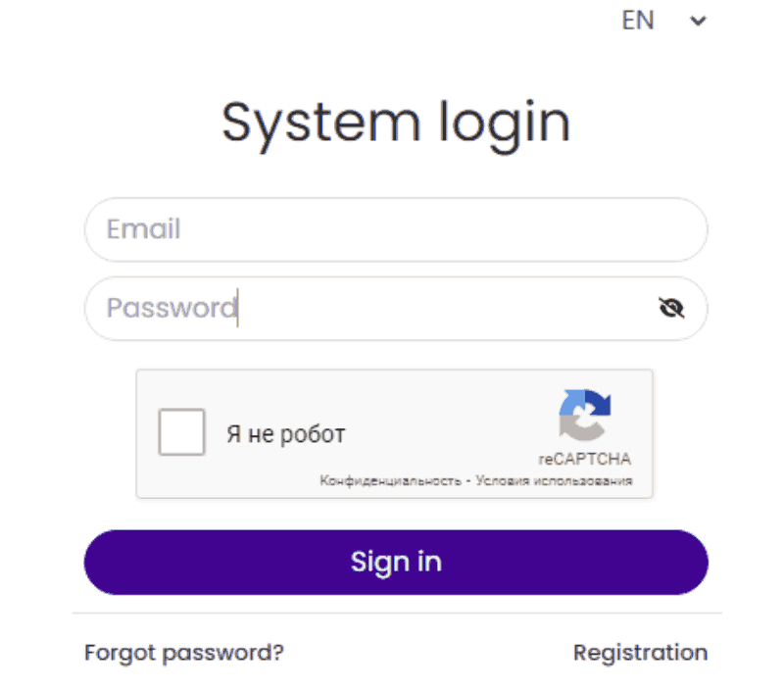Click the "Я не робот" label text
784x691 pixels.
click(x=286, y=433)
